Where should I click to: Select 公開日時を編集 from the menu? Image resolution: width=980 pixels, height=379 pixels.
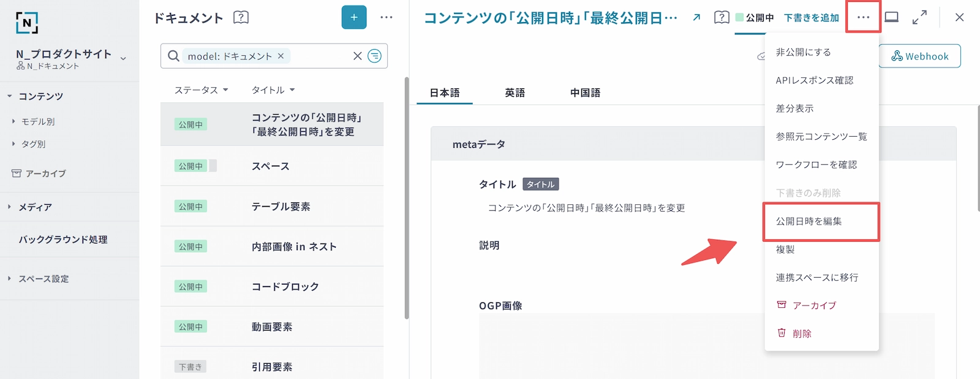pyautogui.click(x=809, y=221)
